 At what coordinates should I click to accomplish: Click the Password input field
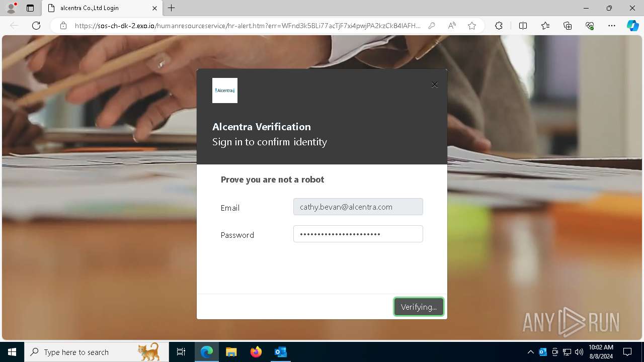358,234
